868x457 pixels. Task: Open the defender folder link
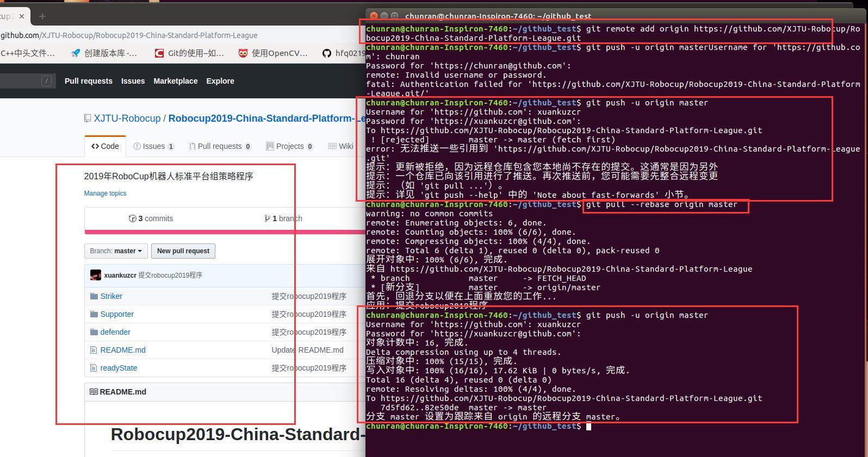pos(115,332)
